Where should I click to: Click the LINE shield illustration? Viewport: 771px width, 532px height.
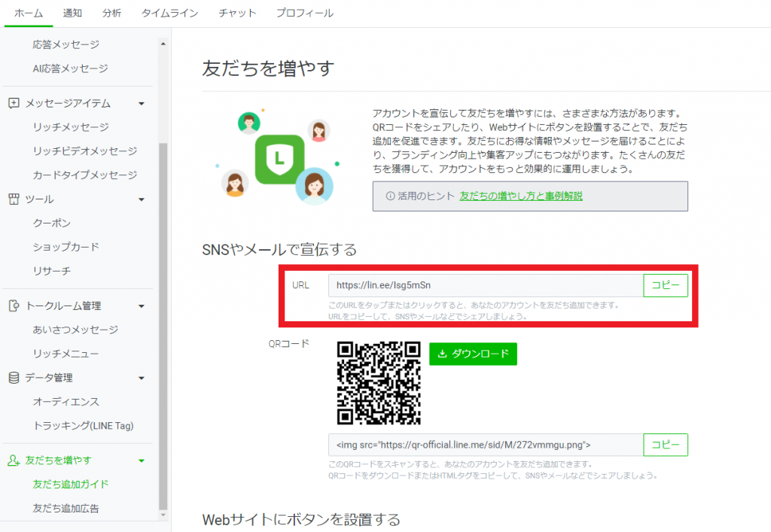click(x=279, y=160)
